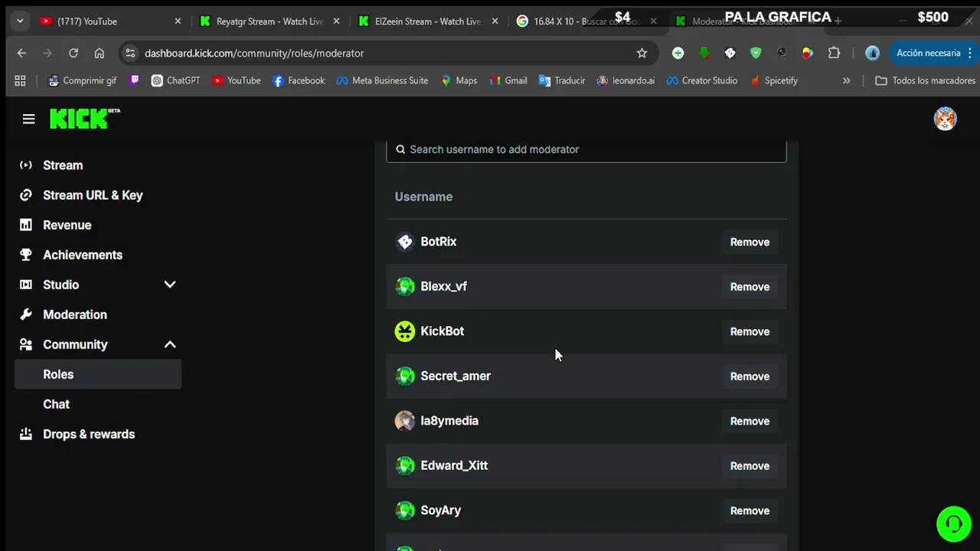980x551 pixels.
Task: Show more bookmarks with double chevron
Action: click(846, 80)
